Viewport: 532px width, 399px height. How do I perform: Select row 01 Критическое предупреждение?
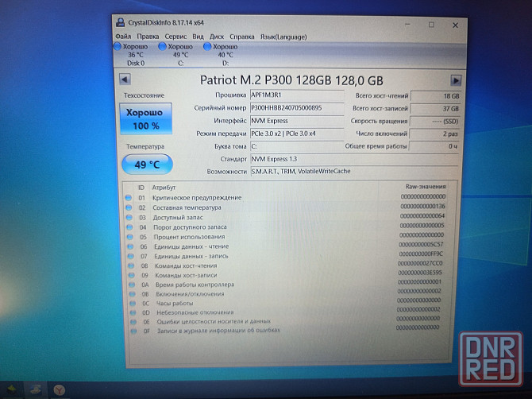click(x=285, y=197)
